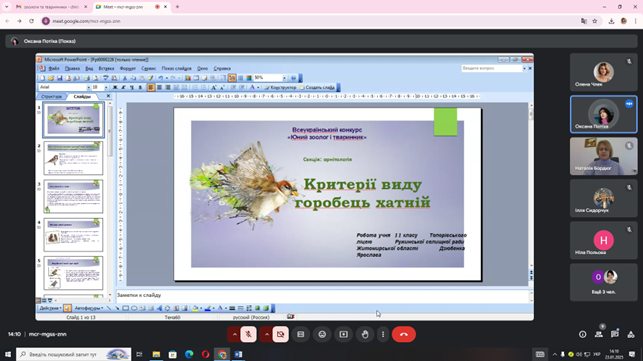This screenshot has height=361, width=643.
Task: Click the Создать слайд button
Action: 317,87
